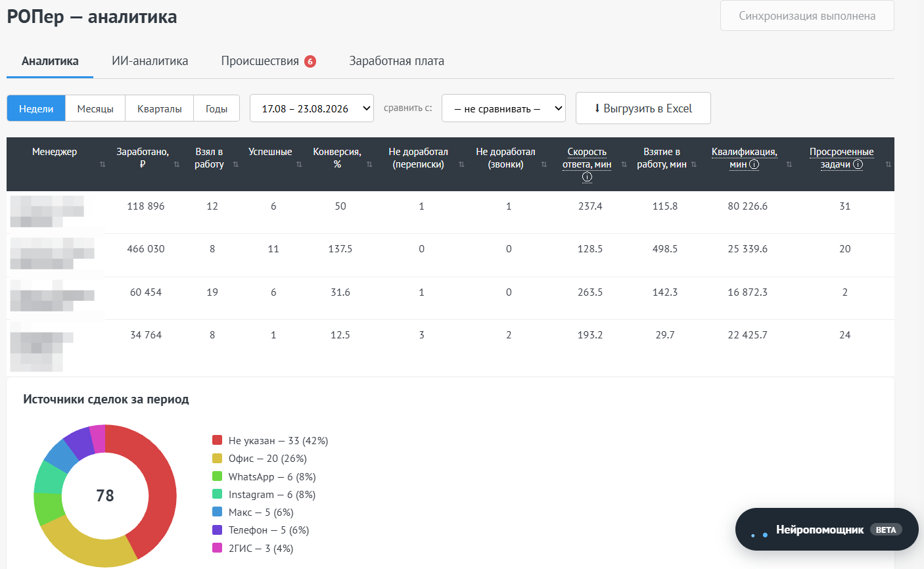This screenshot has width=924, height=569.
Task: Click response speed value 237.4
Action: [590, 206]
